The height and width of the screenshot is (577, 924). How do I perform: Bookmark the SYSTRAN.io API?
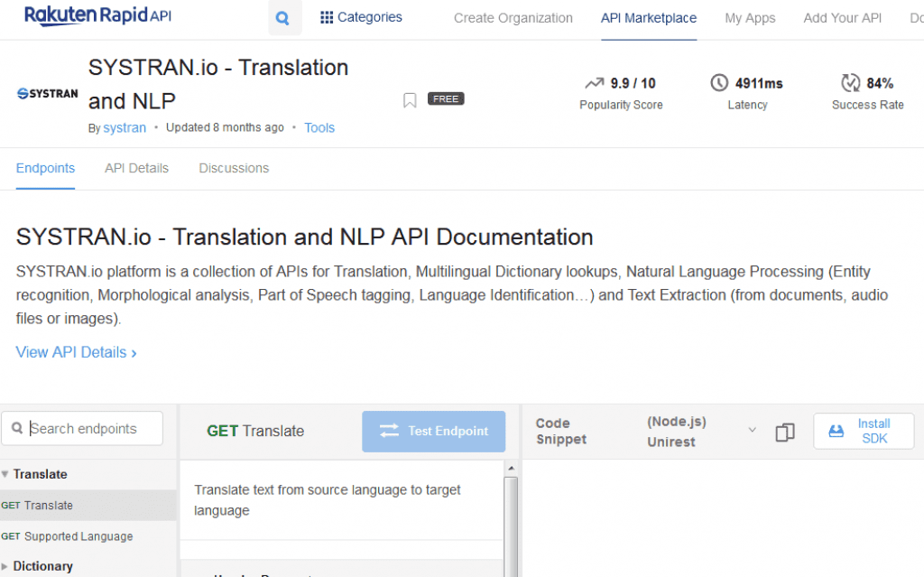tap(410, 100)
